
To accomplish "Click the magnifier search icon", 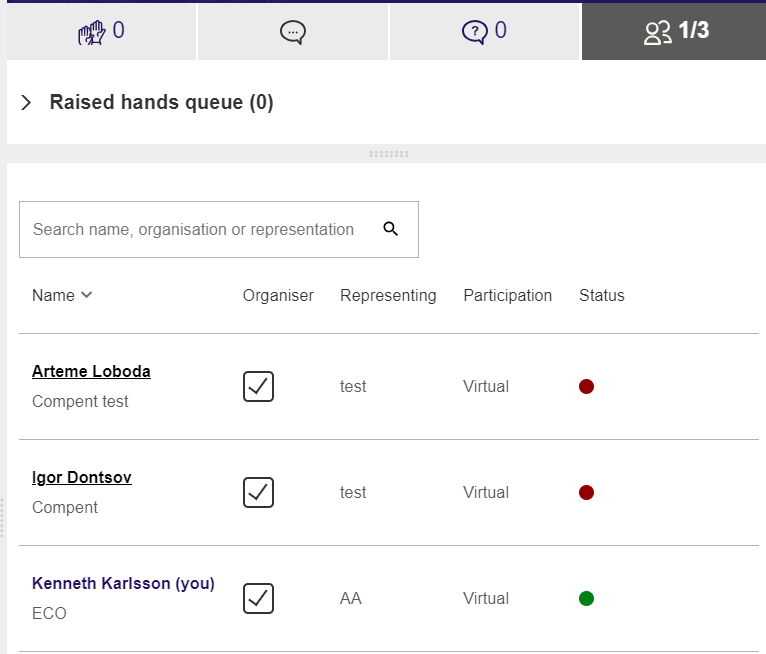I will [390, 229].
